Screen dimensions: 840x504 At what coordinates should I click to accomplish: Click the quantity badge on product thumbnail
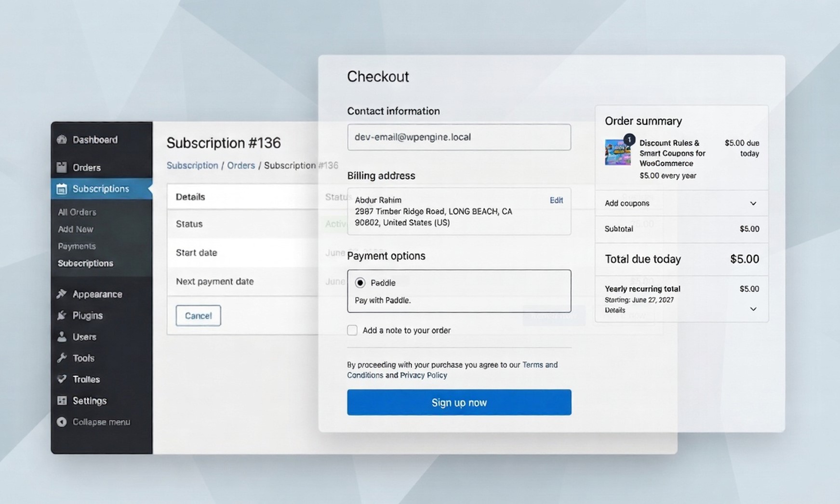629,140
